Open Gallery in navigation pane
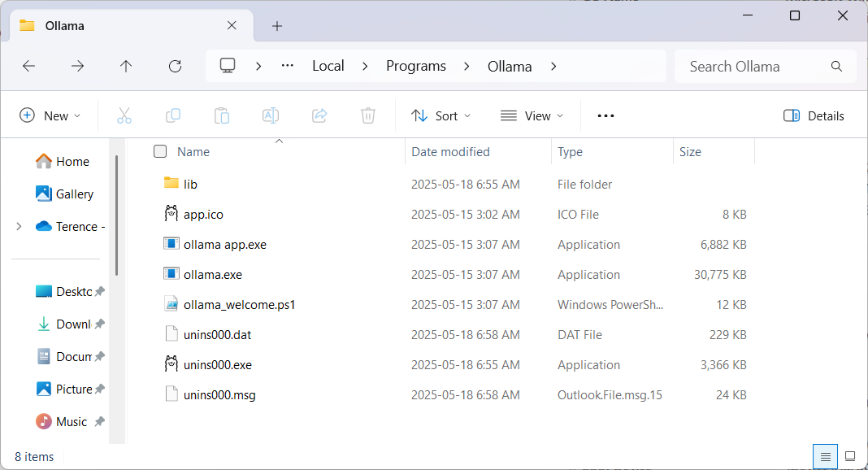The width and height of the screenshot is (868, 470). pyautogui.click(x=64, y=194)
